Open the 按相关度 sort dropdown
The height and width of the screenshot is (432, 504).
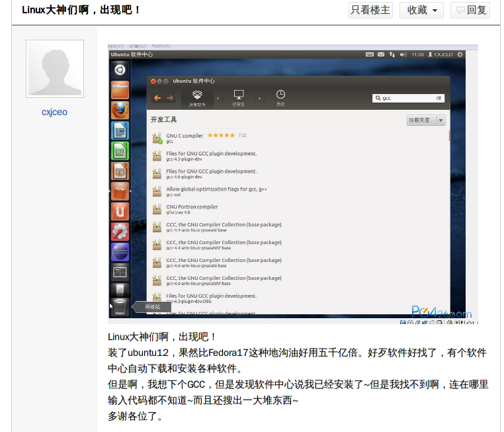[426, 120]
